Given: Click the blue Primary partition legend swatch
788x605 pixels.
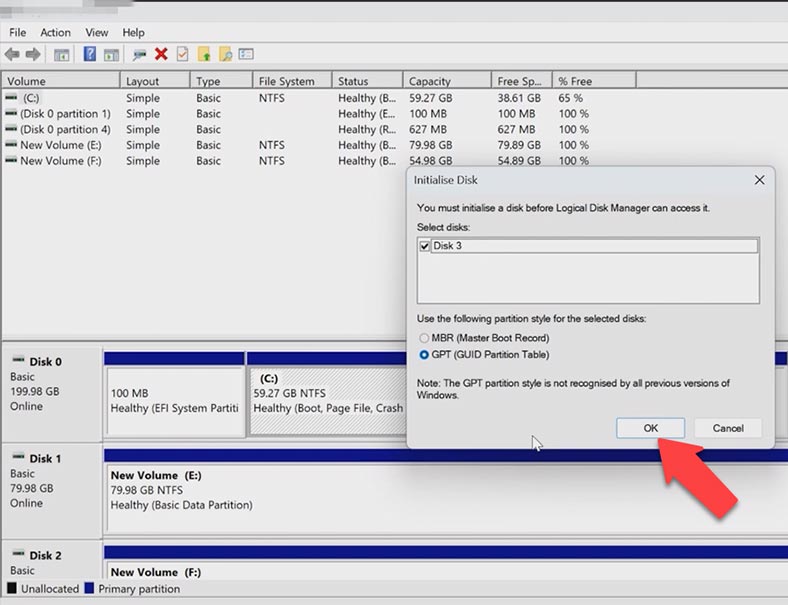Looking at the screenshot, I should 89,588.
